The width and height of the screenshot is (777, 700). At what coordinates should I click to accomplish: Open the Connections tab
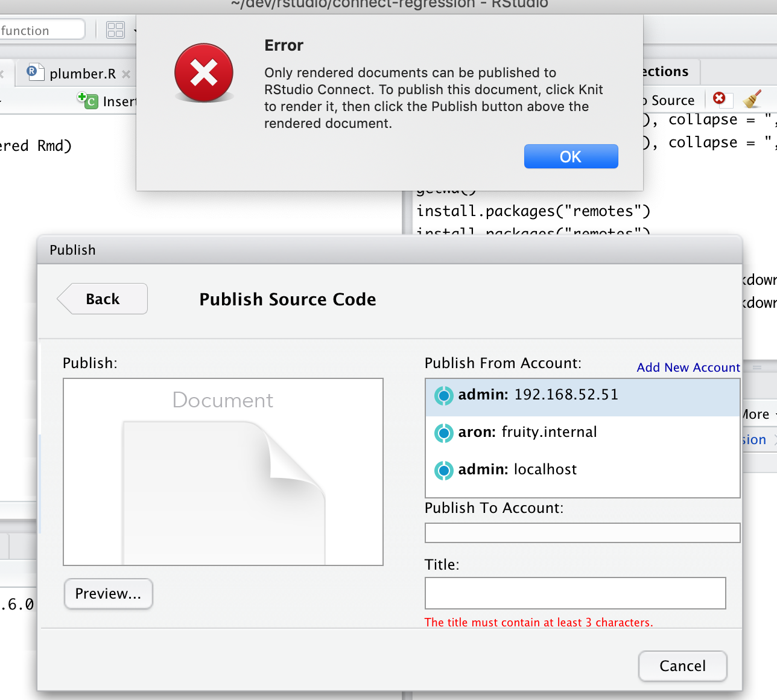tap(662, 71)
